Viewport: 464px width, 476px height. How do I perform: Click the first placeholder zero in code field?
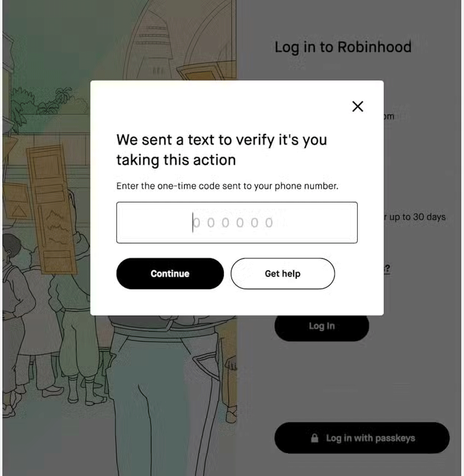pos(197,223)
